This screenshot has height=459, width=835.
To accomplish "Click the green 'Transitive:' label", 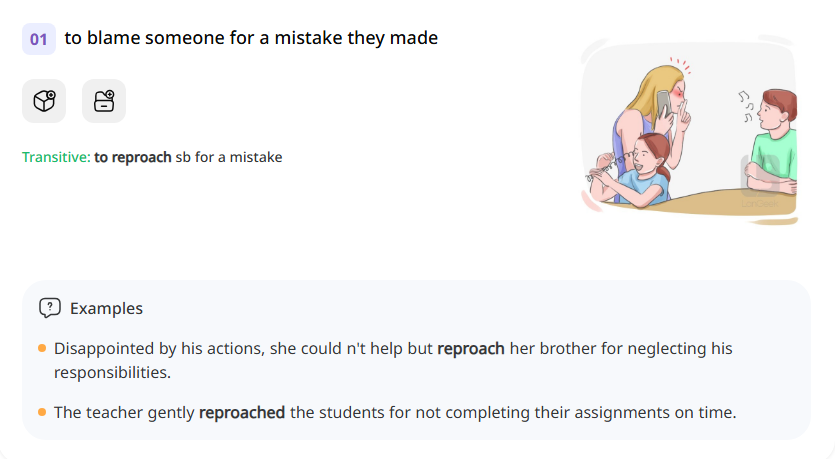I will point(56,157).
